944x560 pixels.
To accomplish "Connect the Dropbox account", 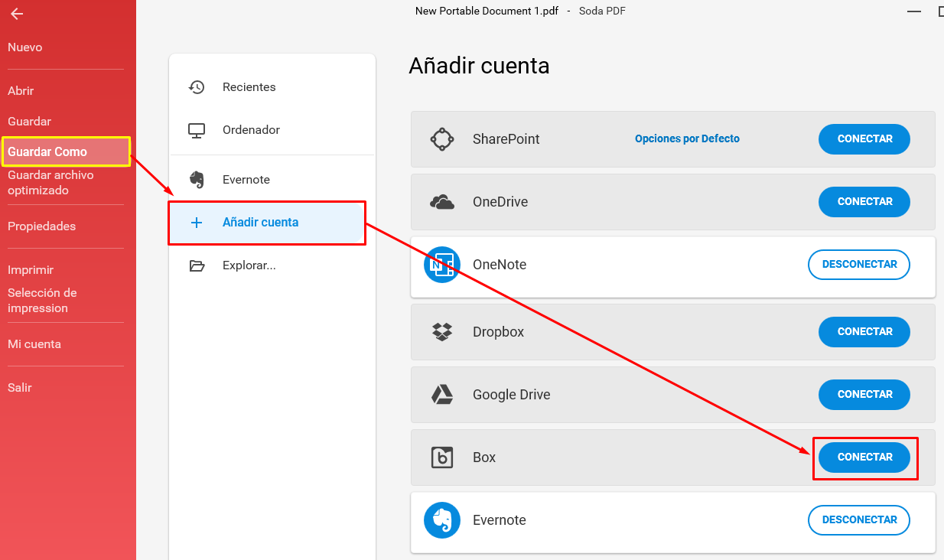I will [864, 332].
